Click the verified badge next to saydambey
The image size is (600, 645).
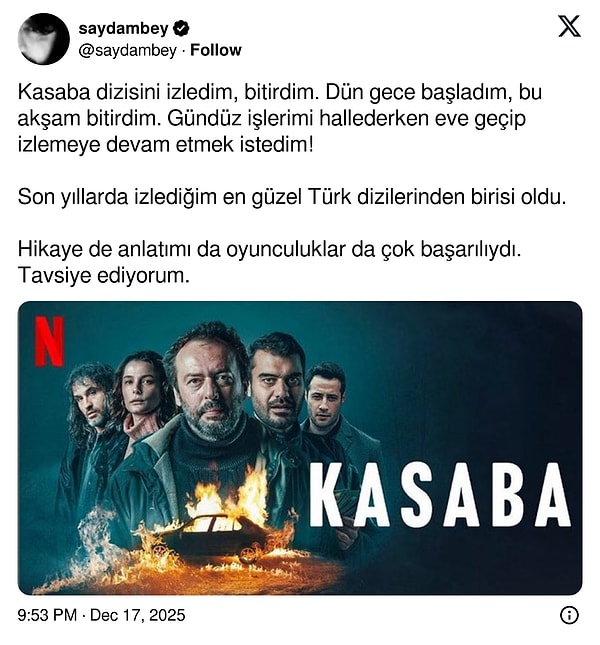coord(181,29)
